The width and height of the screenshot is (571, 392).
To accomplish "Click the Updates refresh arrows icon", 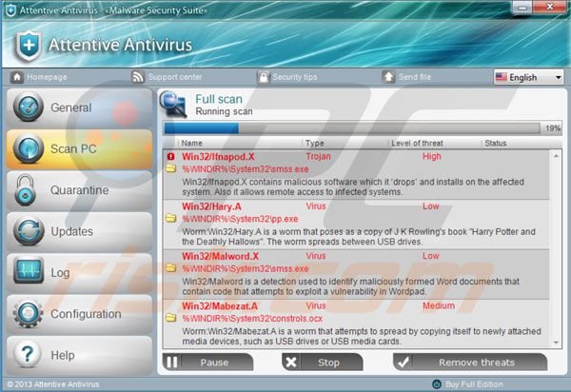I will 29,231.
